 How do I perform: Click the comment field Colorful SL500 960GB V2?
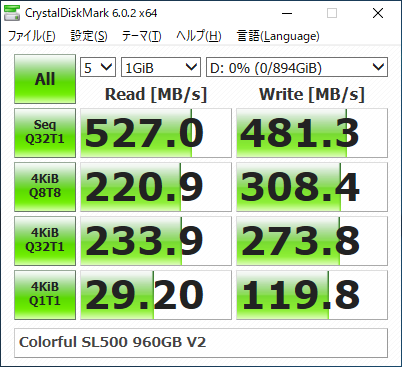[201, 343]
